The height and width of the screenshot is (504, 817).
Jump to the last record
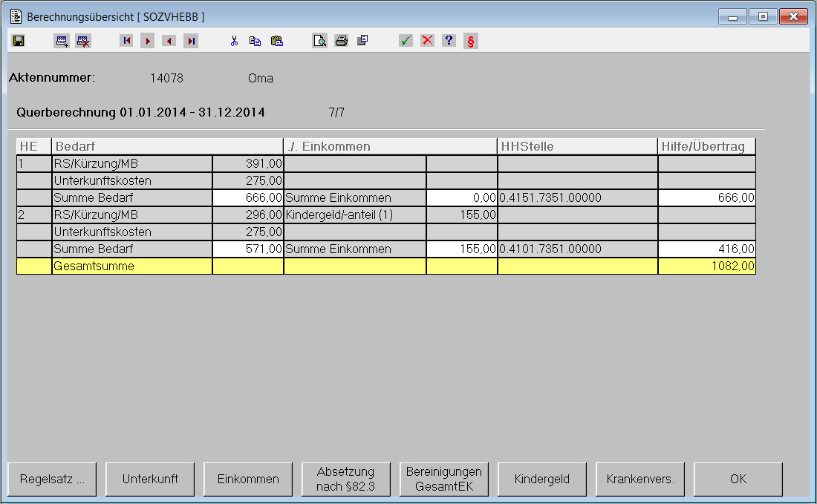tap(191, 41)
